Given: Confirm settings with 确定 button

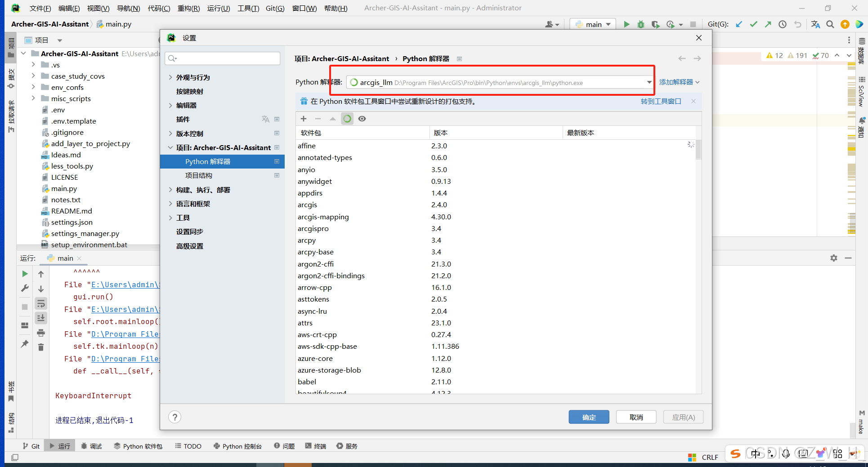Looking at the screenshot, I should (x=589, y=417).
